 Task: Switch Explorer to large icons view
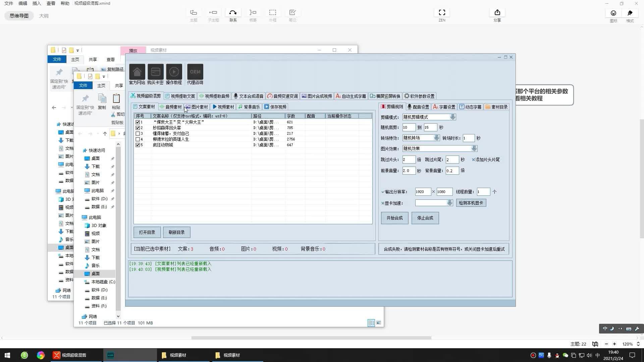click(379, 323)
